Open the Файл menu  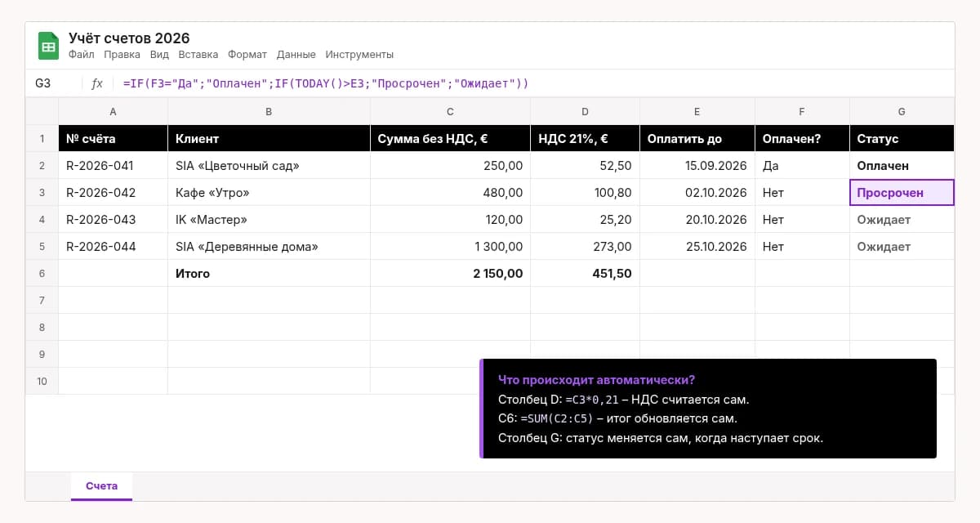coord(82,55)
